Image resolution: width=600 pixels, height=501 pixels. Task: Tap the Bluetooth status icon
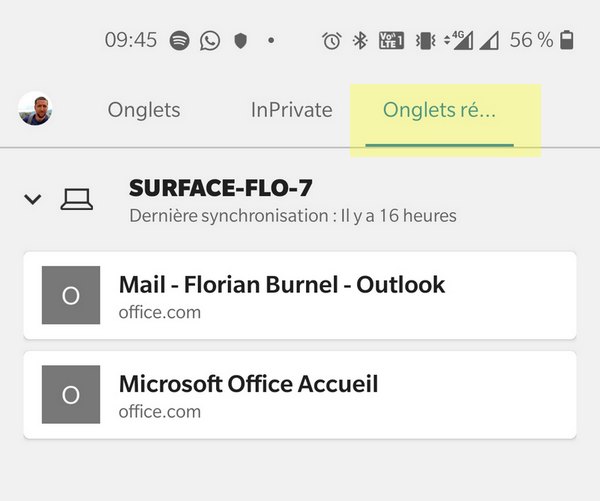click(360, 40)
